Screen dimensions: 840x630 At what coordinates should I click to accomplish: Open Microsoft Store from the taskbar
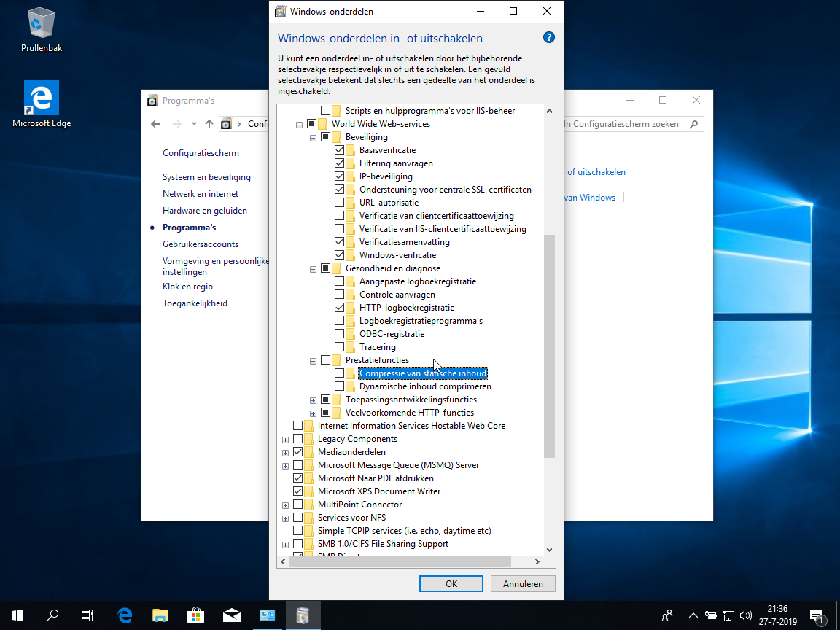[x=196, y=615]
